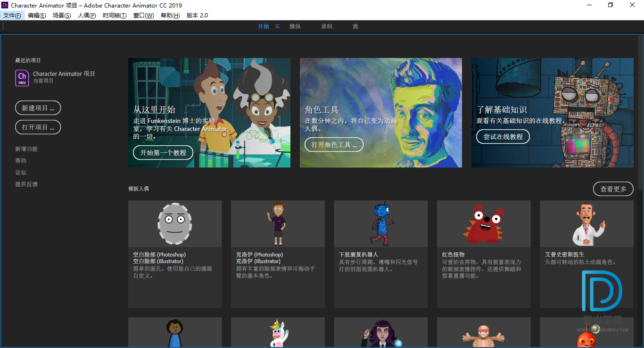
Task: Open the 帮助 link in sidebar
Action: (x=21, y=161)
